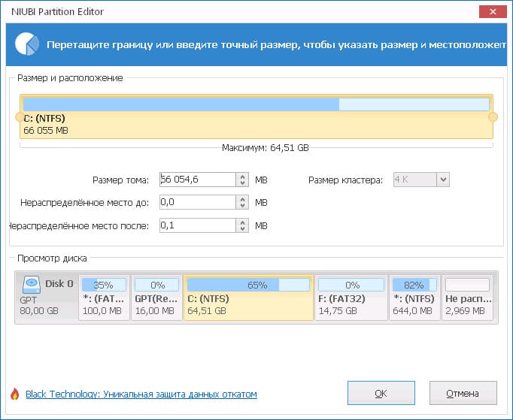This screenshot has height=420, width=513.
Task: Click the volume size input field
Action: point(198,180)
